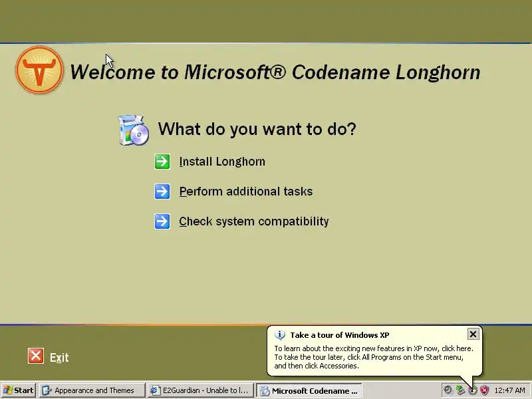This screenshot has height=399, width=532.
Task: Click the Longhorn bull logo
Action: [39, 70]
